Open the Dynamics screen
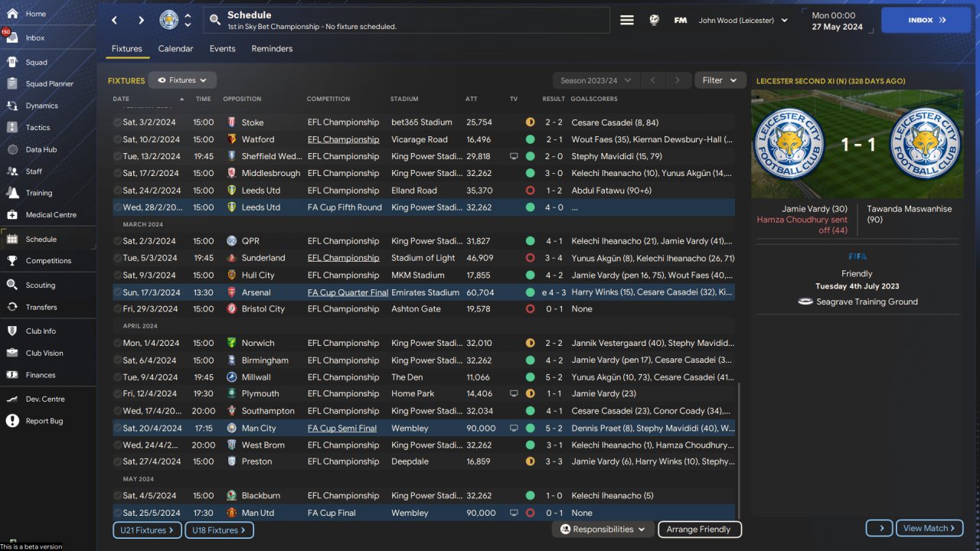This screenshot has width=980, height=551. pyautogui.click(x=41, y=106)
